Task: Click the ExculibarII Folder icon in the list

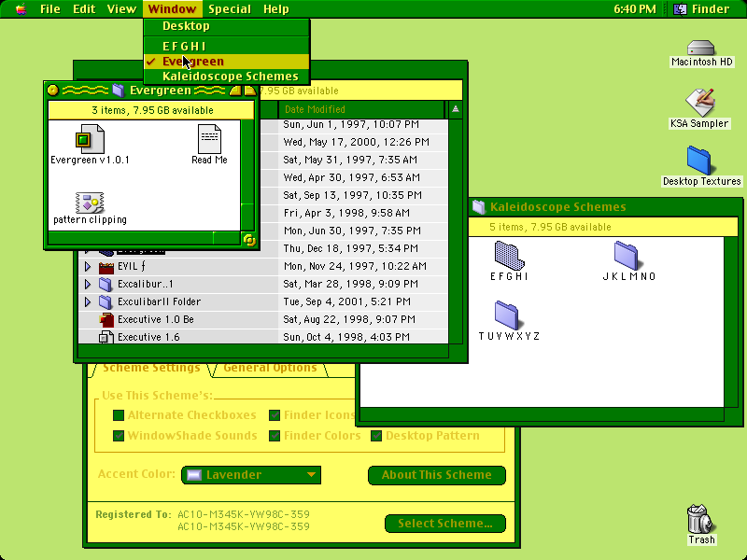Action: coord(106,301)
